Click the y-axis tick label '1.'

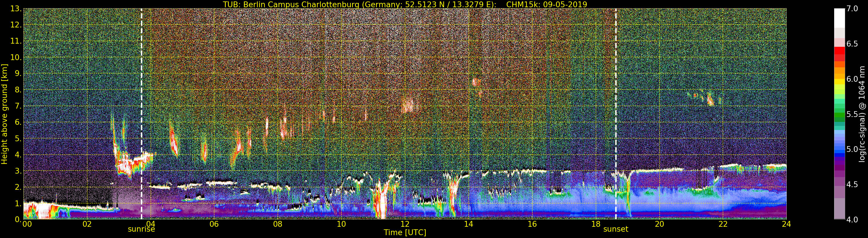[18, 203]
